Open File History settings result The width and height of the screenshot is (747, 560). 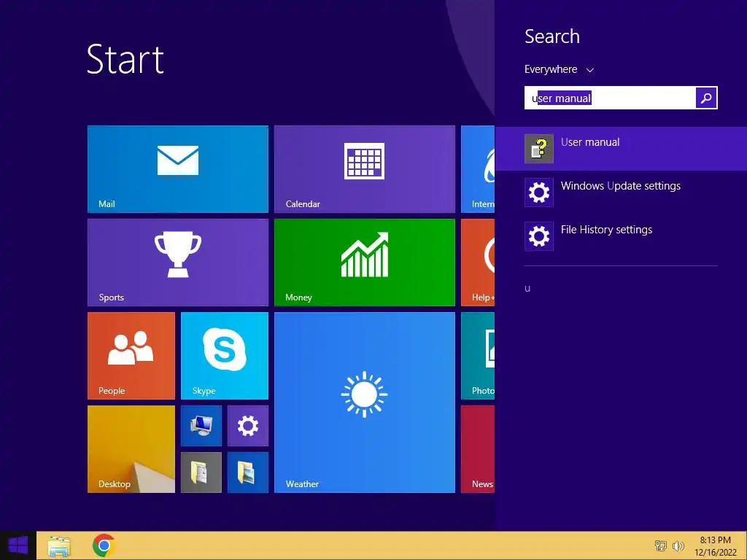click(621, 236)
